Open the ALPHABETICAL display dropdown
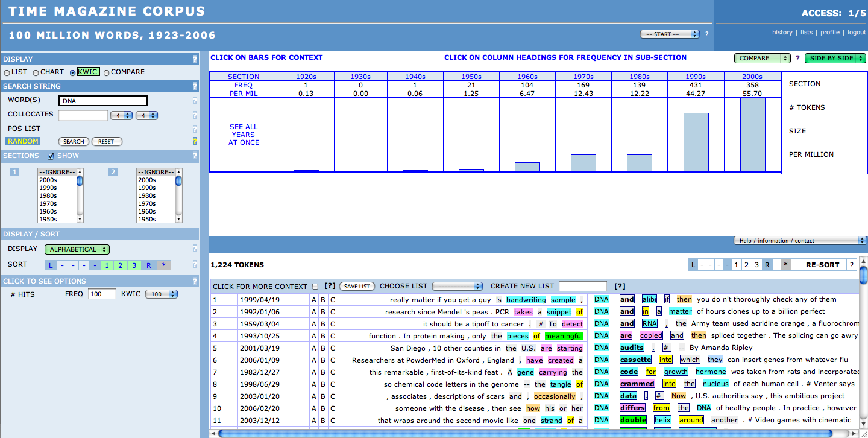 (x=77, y=249)
